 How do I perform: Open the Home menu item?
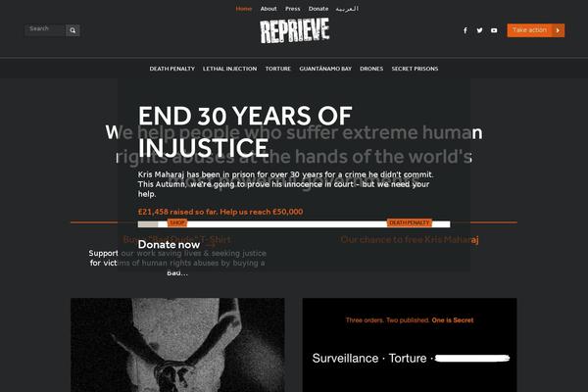(244, 9)
